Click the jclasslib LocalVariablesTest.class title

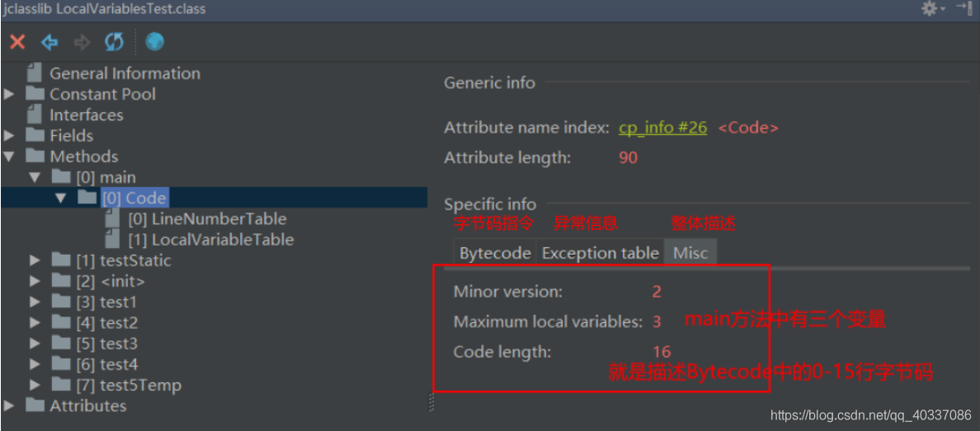(x=104, y=9)
